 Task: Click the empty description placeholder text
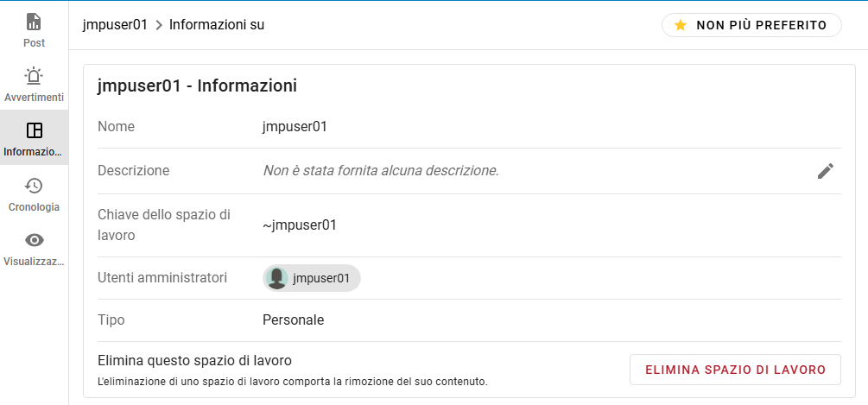(x=381, y=171)
